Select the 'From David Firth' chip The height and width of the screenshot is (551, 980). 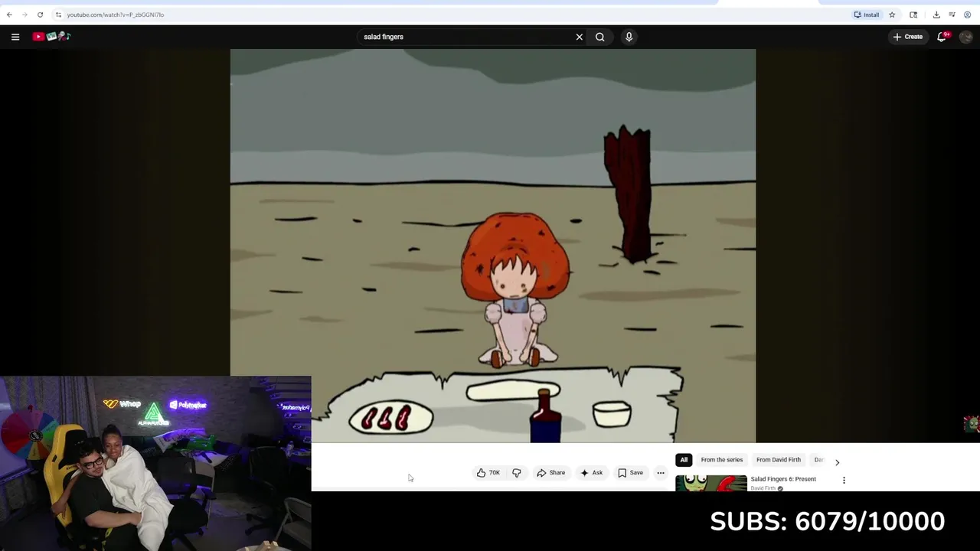(779, 460)
